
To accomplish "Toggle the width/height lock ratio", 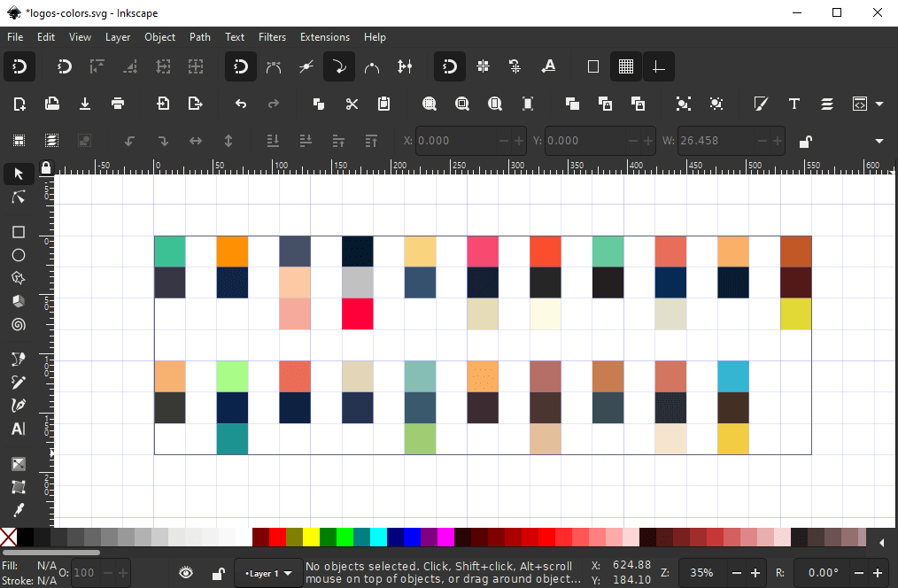I will (805, 141).
